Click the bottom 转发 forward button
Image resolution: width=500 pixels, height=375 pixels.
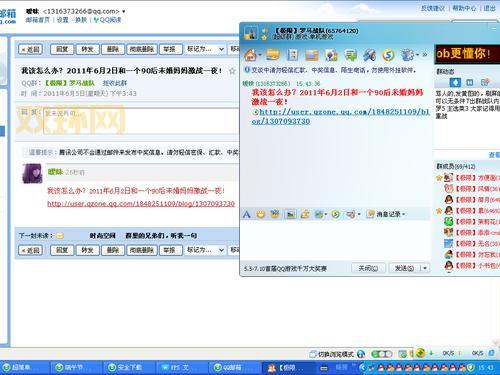88,250
